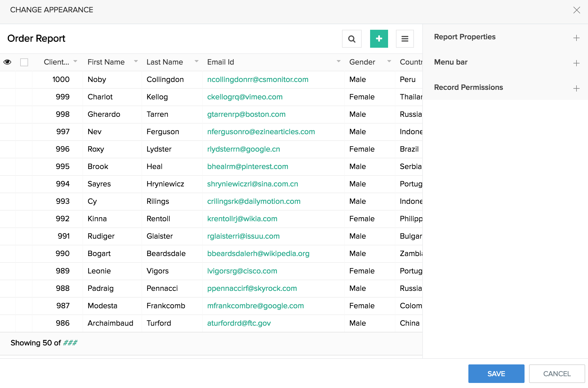The height and width of the screenshot is (388, 588).
Task: Expand Record Permissions plus icon
Action: [x=576, y=88]
